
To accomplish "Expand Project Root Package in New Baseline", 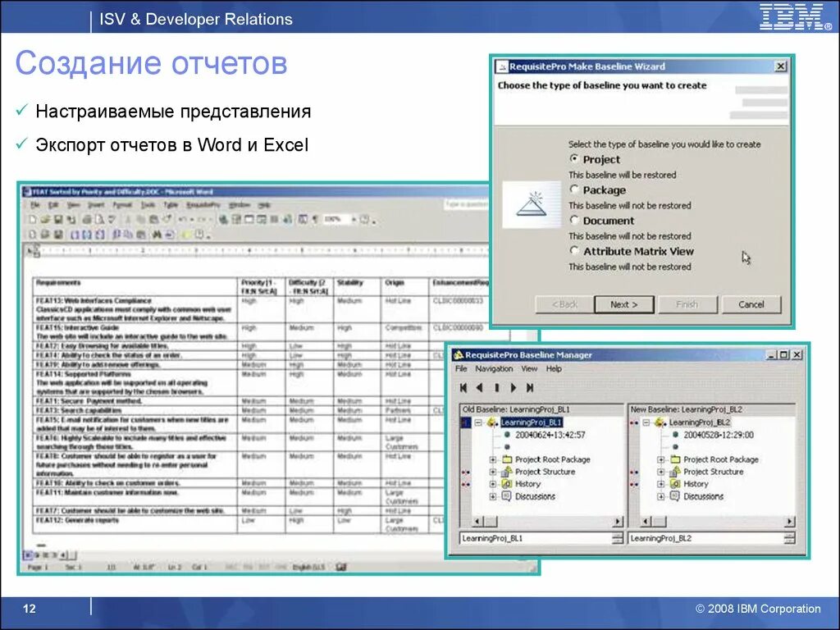I will 661,459.
